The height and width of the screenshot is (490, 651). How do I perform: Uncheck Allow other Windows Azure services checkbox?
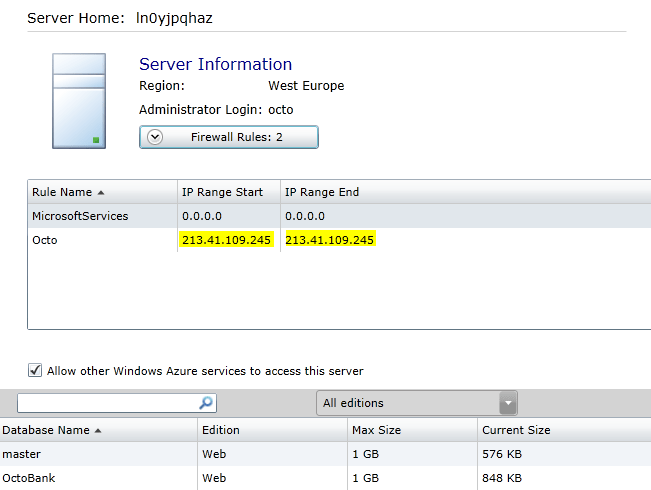point(35,370)
